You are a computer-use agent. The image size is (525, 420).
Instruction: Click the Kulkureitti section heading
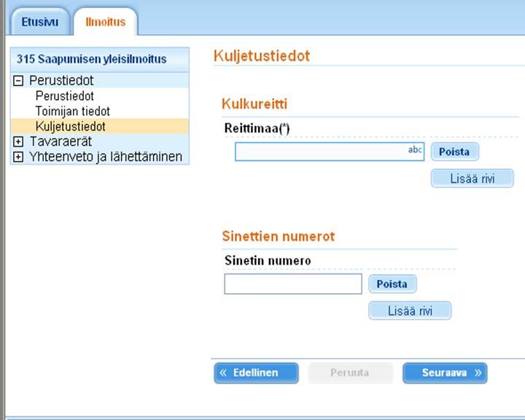(254, 104)
